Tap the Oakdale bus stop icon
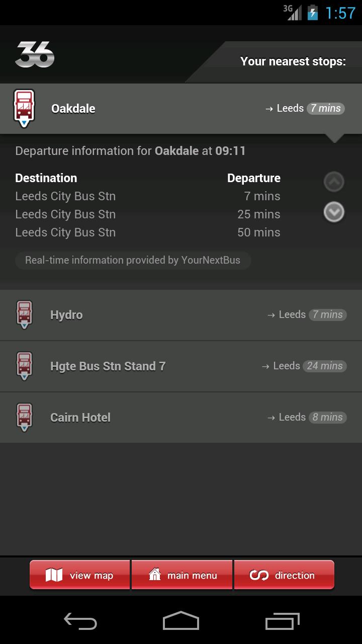The image size is (362, 644). (x=24, y=108)
